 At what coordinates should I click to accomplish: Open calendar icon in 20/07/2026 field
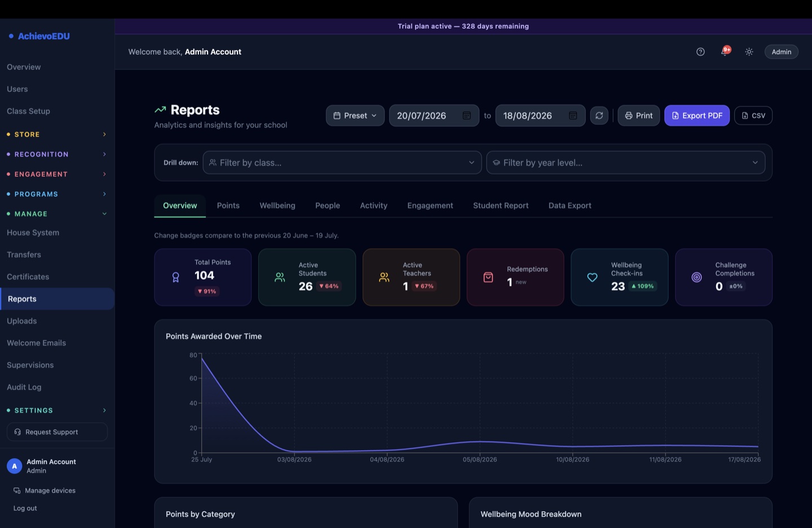467,116
